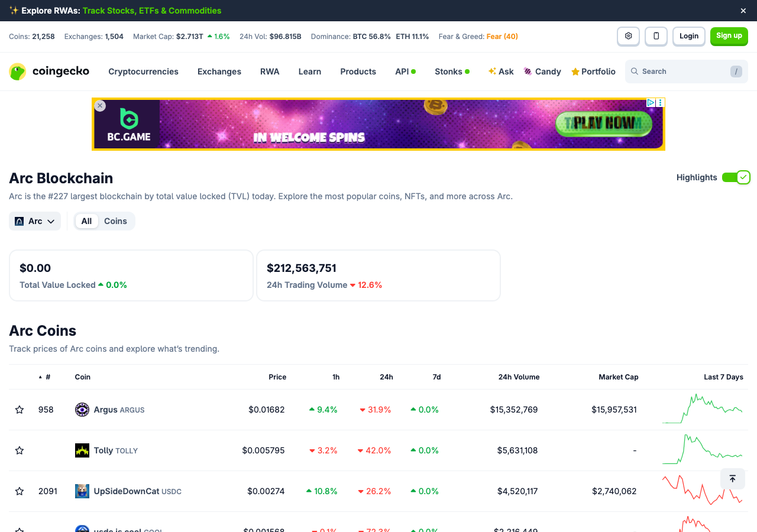Switch to the Coins tab

point(115,221)
